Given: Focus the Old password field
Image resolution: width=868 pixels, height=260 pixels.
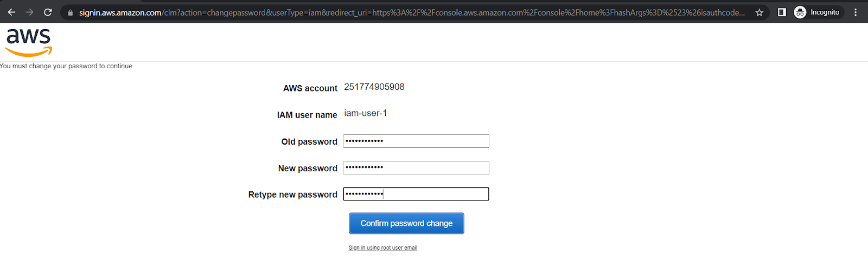Looking at the screenshot, I should point(416,141).
